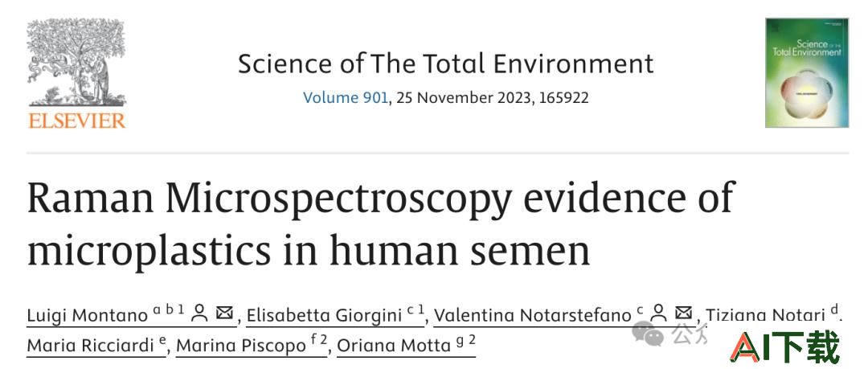Click the Elsevier tree logo
868x369 pixels.
77,62
